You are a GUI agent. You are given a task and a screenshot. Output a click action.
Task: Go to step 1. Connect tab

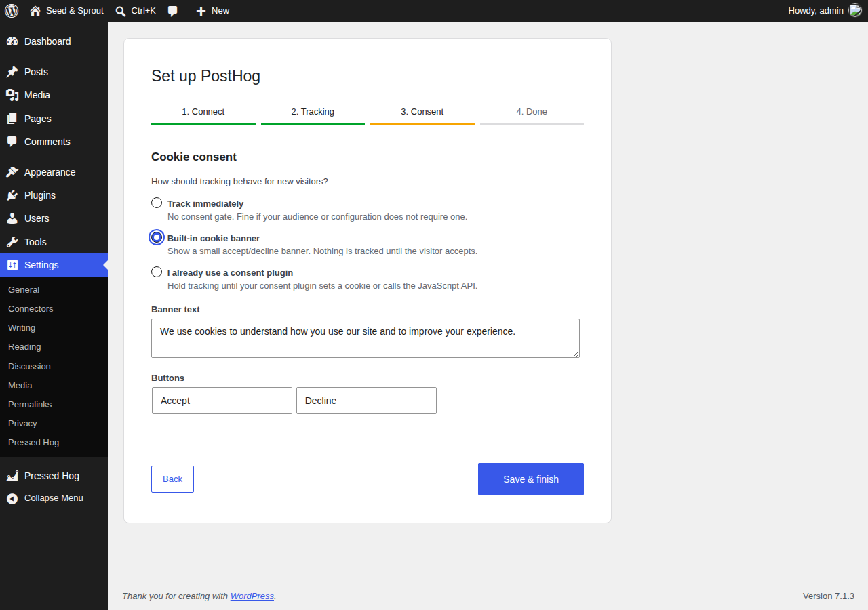point(203,113)
